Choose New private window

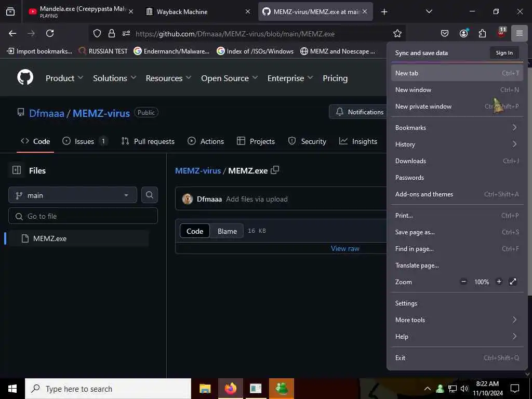(x=457, y=106)
